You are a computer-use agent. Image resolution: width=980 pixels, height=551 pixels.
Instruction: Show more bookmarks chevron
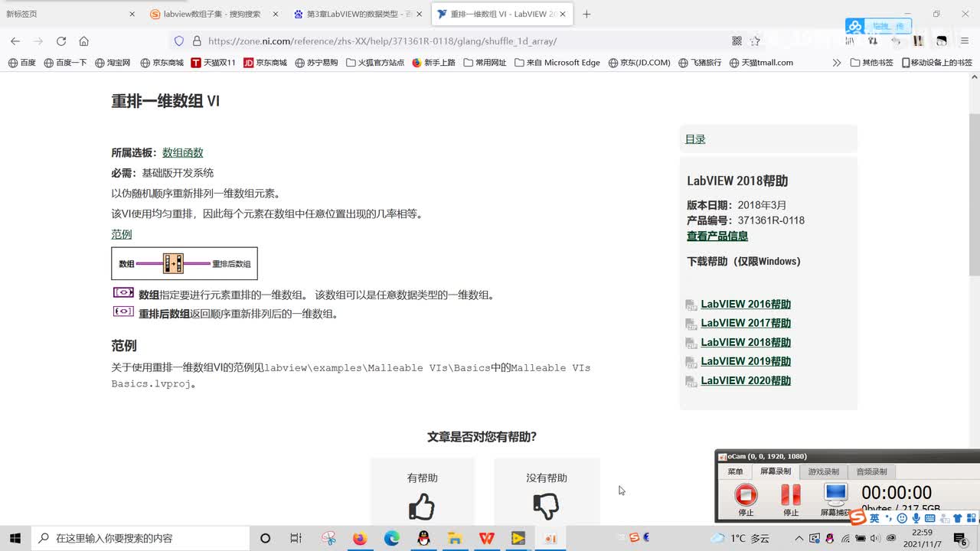(837, 63)
